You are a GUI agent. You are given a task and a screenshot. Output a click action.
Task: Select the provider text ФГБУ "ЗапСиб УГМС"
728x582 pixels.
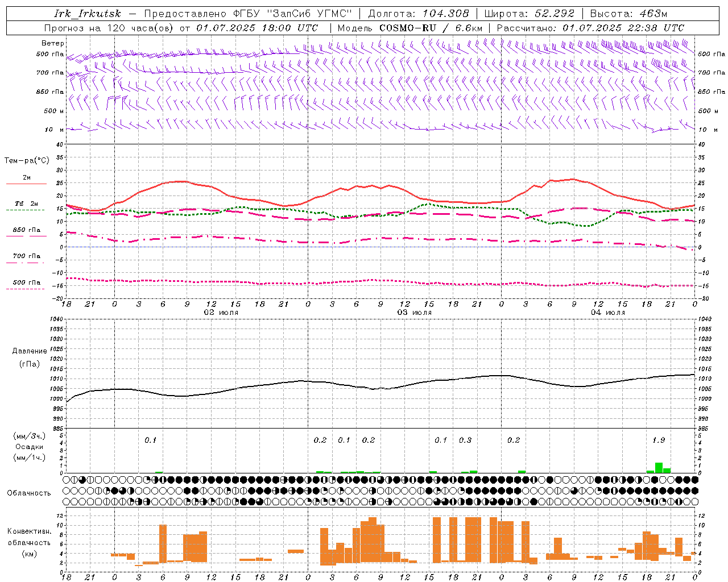(293, 14)
